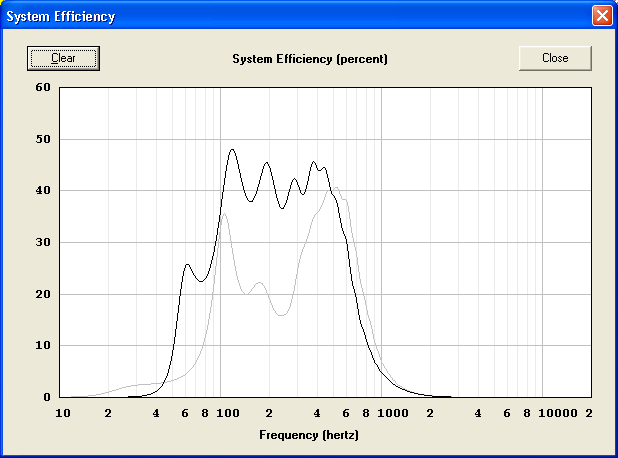Screen dimensions: 618x458
Task: Click the Close button
Action: [x=555, y=58]
